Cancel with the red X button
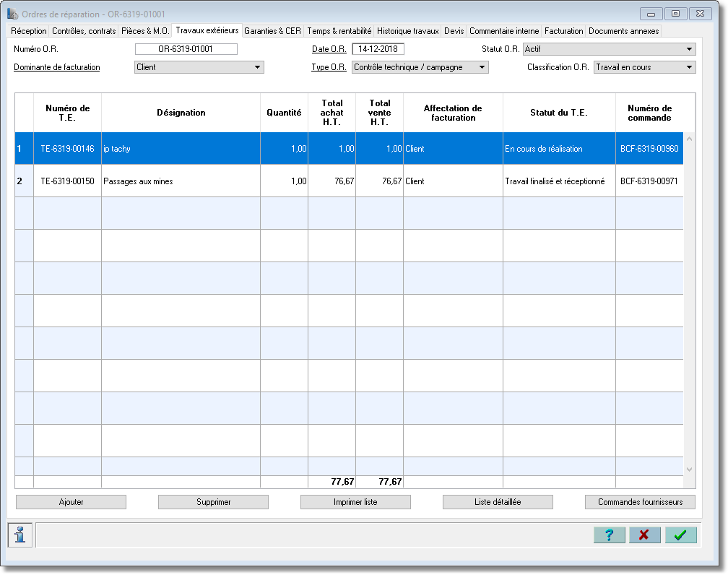This screenshot has height=575, width=728. click(x=644, y=535)
